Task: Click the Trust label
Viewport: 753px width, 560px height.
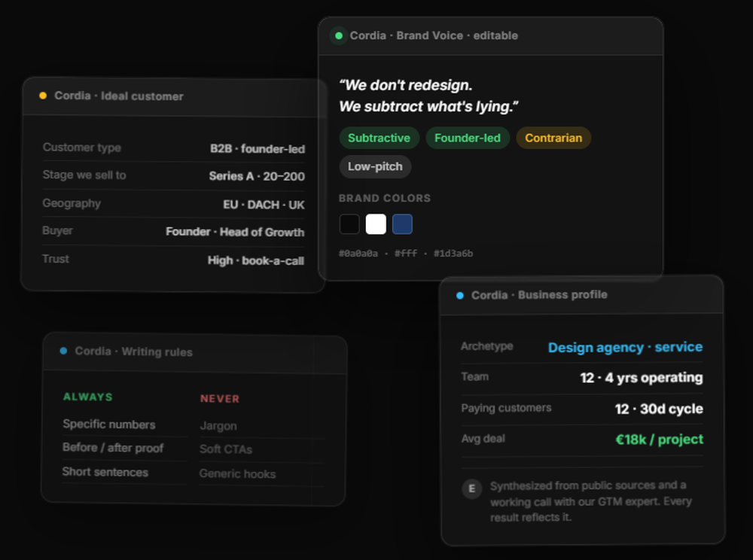Action: 55,259
